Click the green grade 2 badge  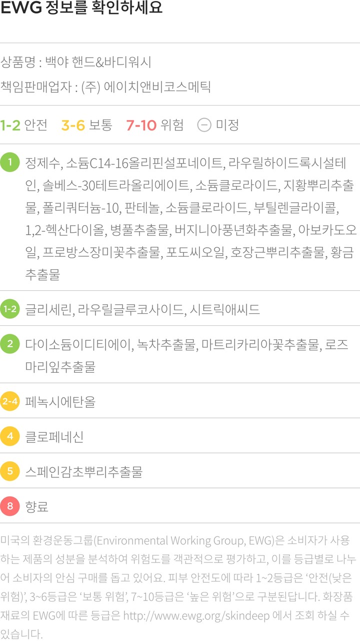coord(9,344)
